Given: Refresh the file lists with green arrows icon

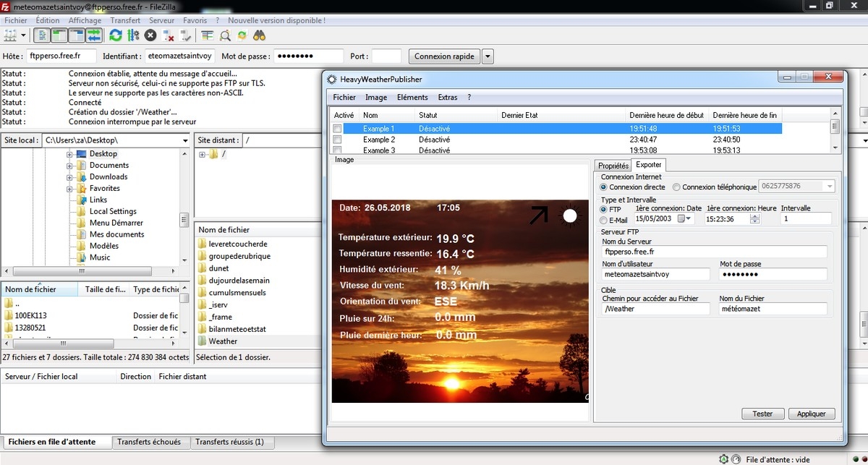Looking at the screenshot, I should [x=116, y=35].
